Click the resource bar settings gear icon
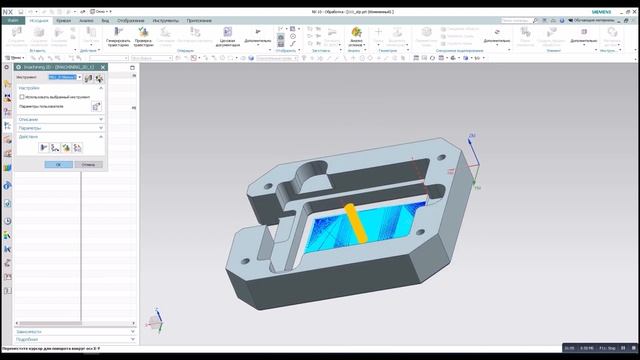The width and height of the screenshot is (640, 360). click(7, 67)
